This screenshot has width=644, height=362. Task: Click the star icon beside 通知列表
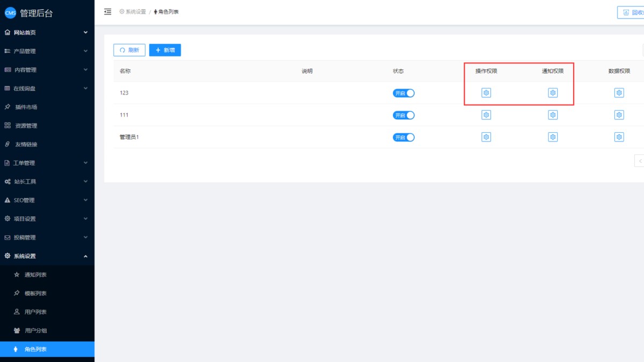coord(17,274)
